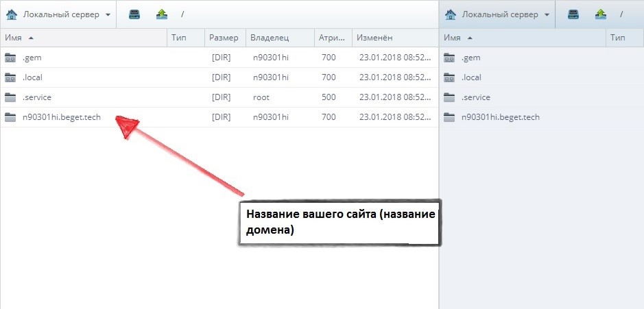Image resolution: width=644 pixels, height=309 pixels.
Task: Open the right panel server drive icon
Action: point(573,15)
